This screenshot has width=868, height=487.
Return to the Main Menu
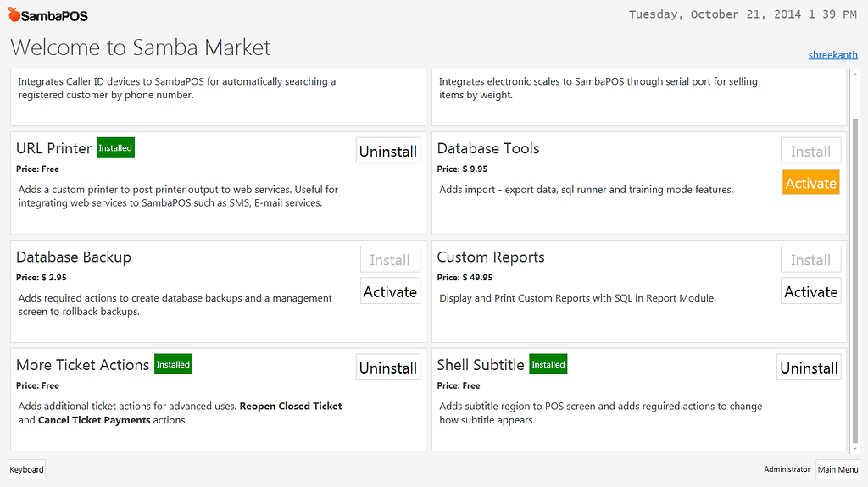837,469
